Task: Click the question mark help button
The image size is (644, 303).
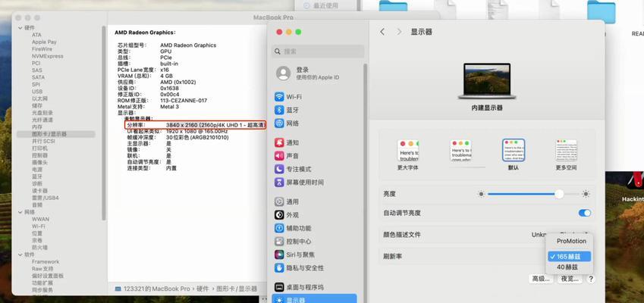Action: tap(591, 279)
